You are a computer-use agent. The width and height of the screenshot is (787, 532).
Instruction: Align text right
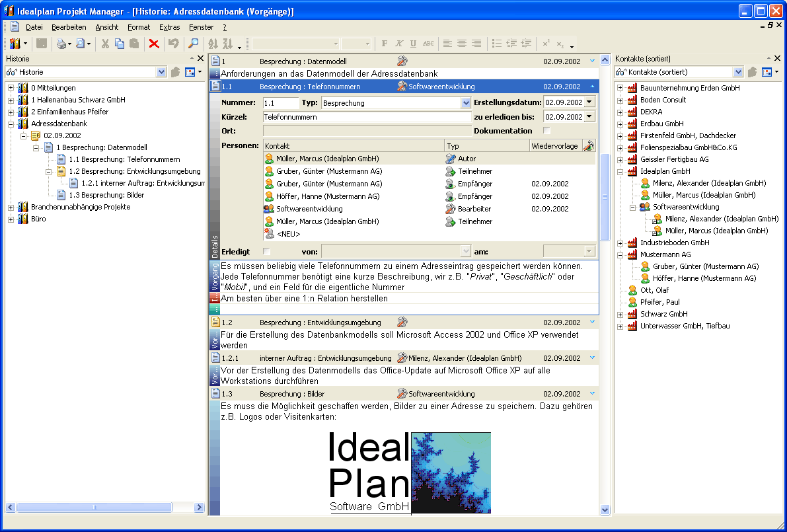(x=476, y=44)
